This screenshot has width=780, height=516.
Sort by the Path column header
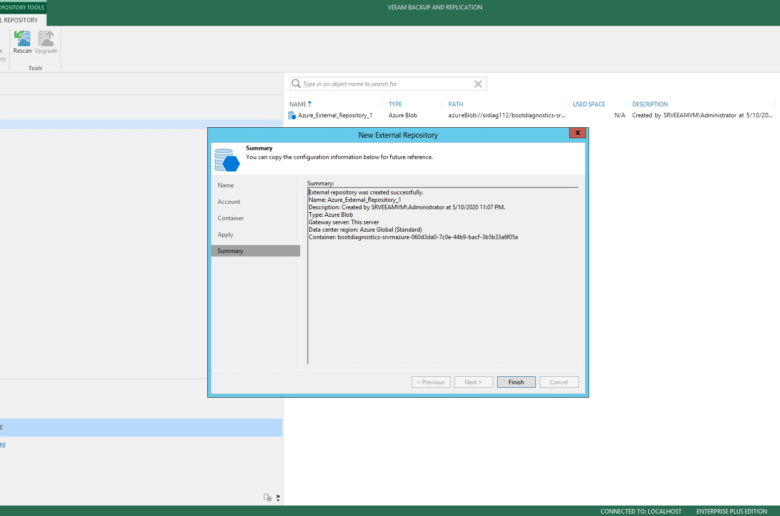[456, 104]
